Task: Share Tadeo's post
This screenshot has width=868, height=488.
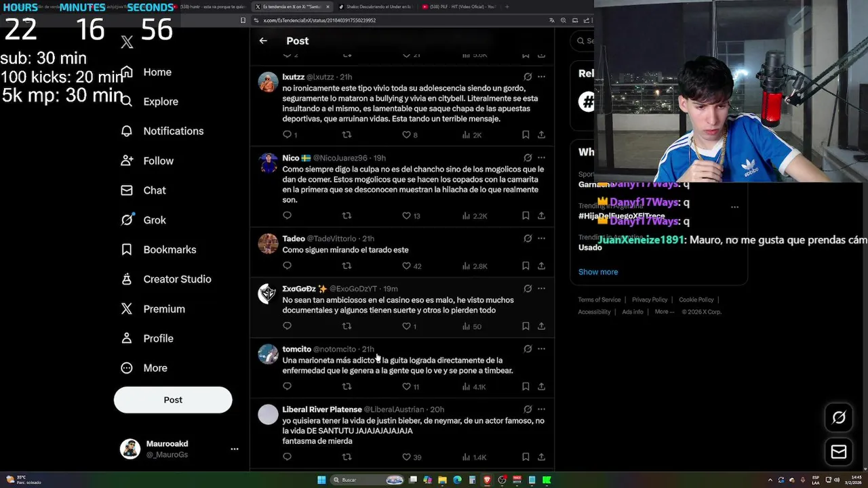Action: click(x=541, y=266)
